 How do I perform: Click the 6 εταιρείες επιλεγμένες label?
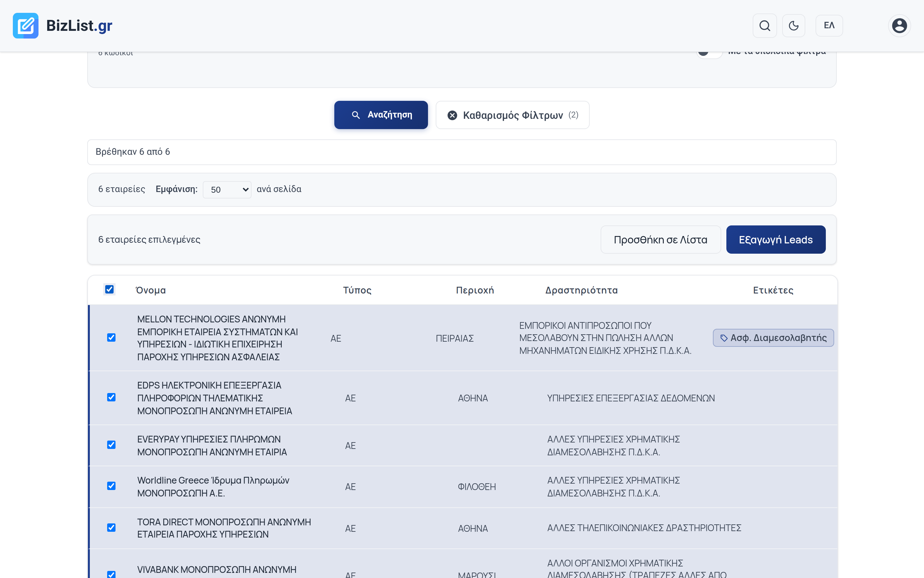[149, 240]
